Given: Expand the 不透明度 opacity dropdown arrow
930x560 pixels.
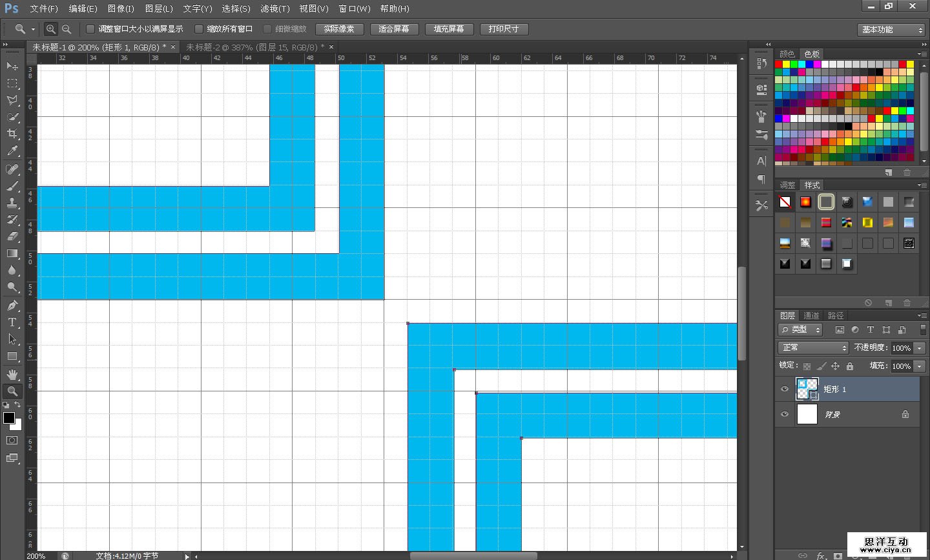Looking at the screenshot, I should 920,348.
